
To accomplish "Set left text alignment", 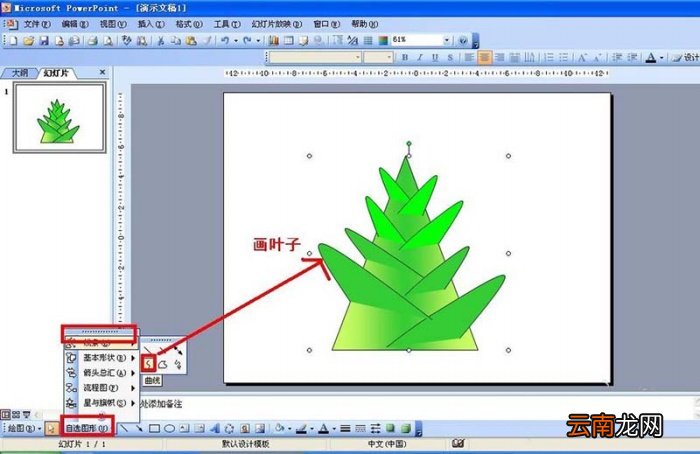I will tap(469, 57).
